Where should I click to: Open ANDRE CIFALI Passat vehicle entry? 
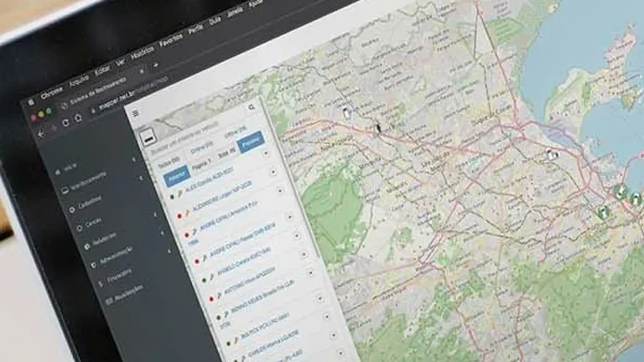pyautogui.click(x=242, y=241)
